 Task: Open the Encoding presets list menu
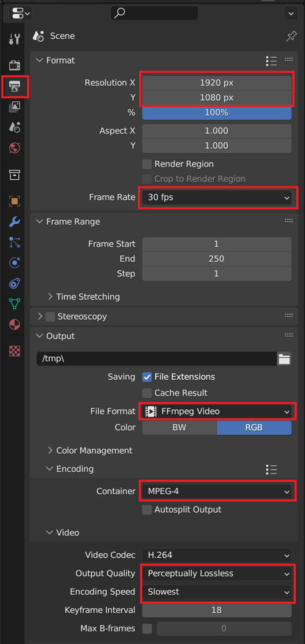pyautogui.click(x=271, y=469)
